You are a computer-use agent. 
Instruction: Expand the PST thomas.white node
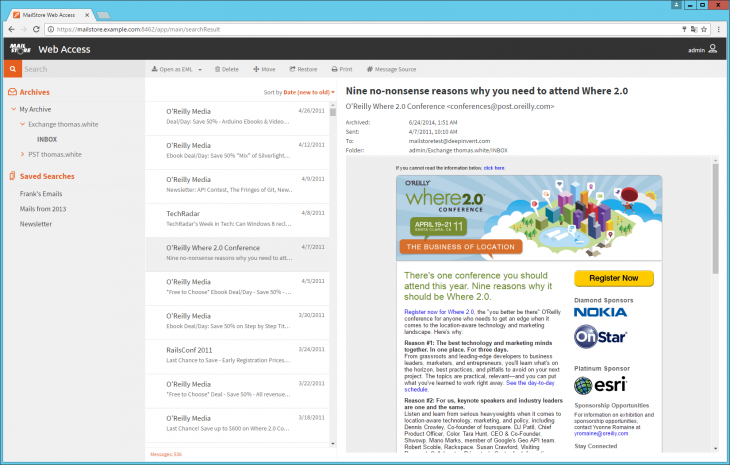22,154
